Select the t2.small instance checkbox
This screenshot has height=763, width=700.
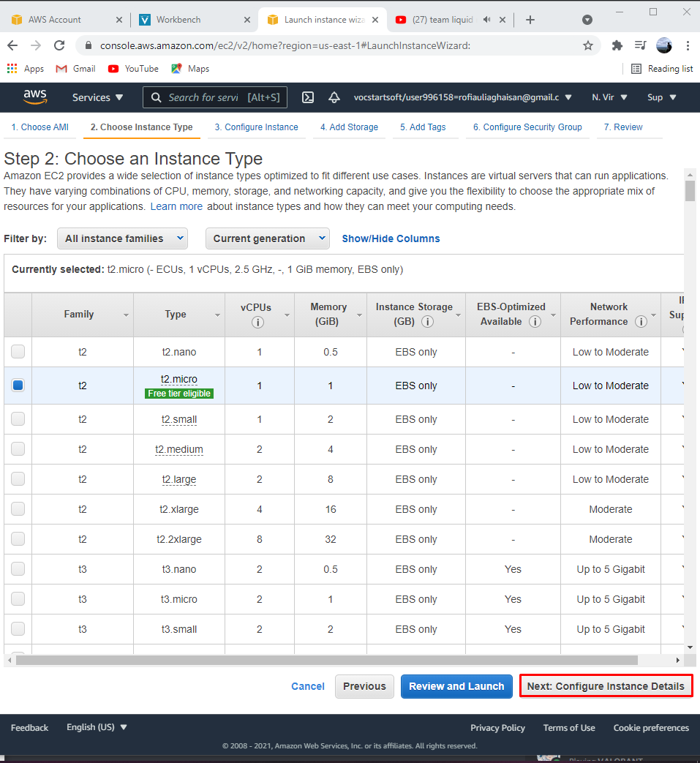coord(18,419)
